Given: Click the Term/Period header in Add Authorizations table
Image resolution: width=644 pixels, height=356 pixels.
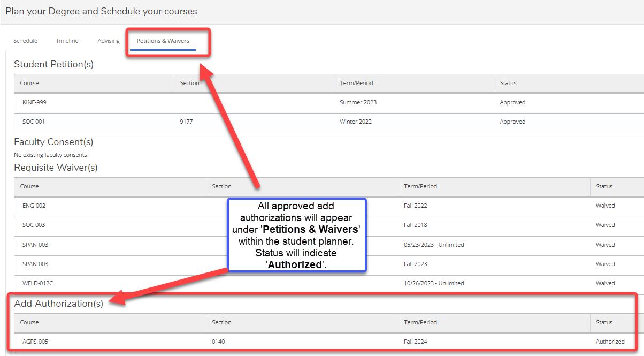Looking at the screenshot, I should tap(420, 322).
